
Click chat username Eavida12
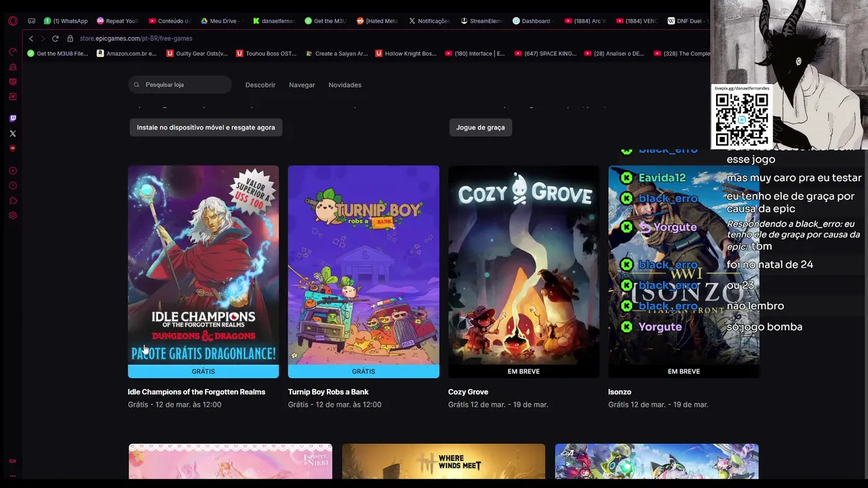coord(662,178)
